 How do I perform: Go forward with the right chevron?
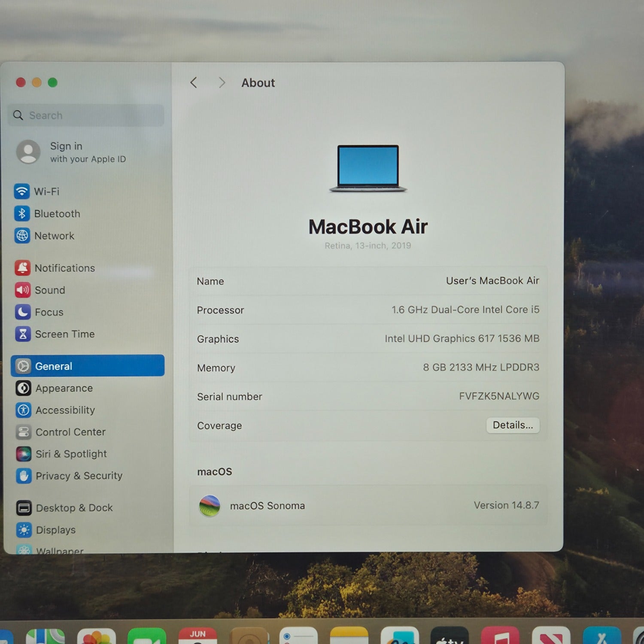(222, 82)
